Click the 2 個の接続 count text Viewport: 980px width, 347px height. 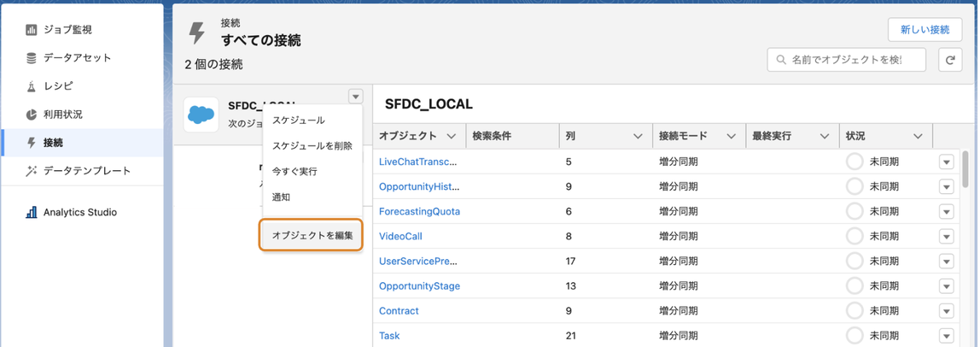[213, 64]
